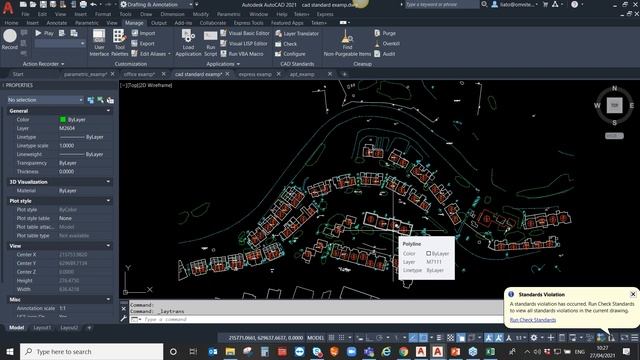Click the Run Check Standards link
This screenshot has width=640, height=360.
point(533,320)
